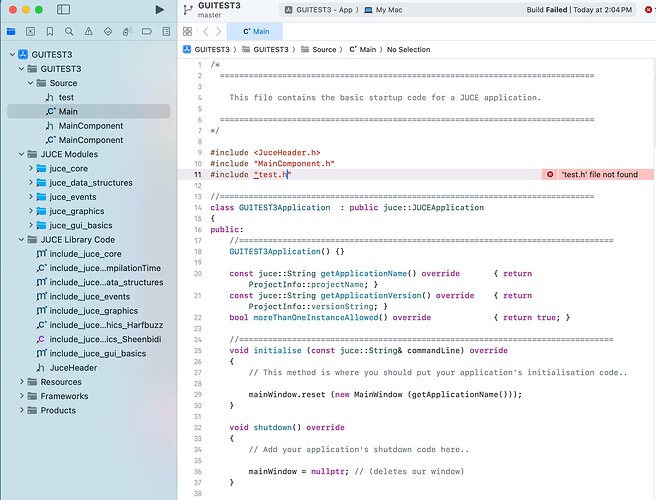
Task: Click on the #include <JuceHeader.h> line
Action: (265, 153)
